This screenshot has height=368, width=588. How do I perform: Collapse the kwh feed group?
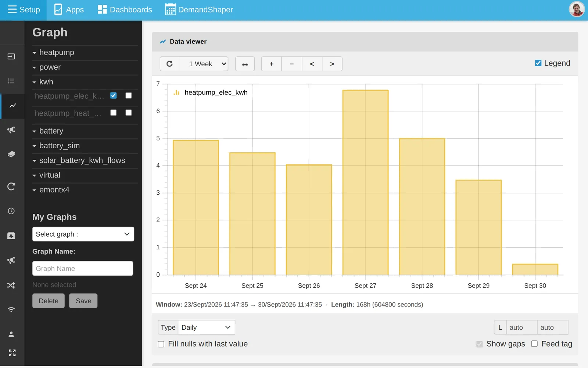click(x=85, y=82)
